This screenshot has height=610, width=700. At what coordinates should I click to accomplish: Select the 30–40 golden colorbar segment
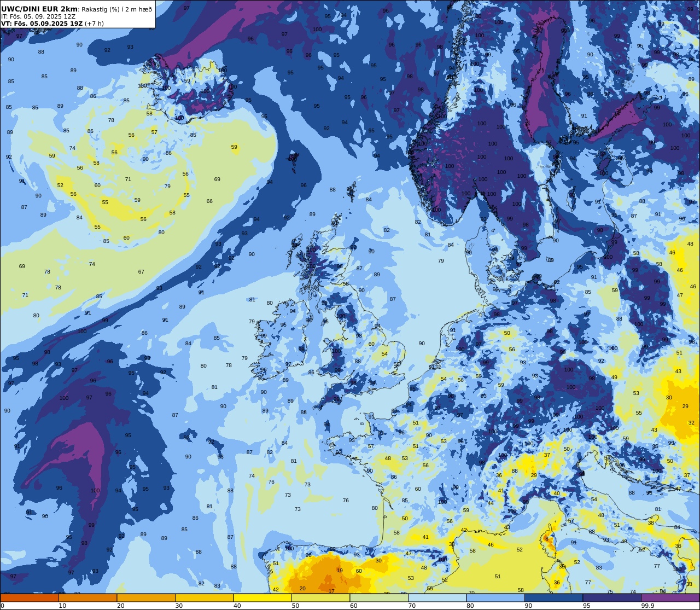tap(204, 598)
